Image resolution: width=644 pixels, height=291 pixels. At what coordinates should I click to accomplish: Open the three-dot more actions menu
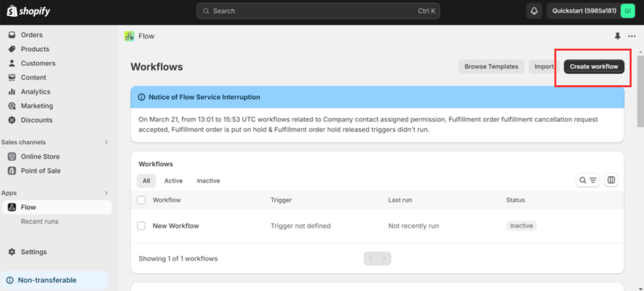(x=632, y=36)
